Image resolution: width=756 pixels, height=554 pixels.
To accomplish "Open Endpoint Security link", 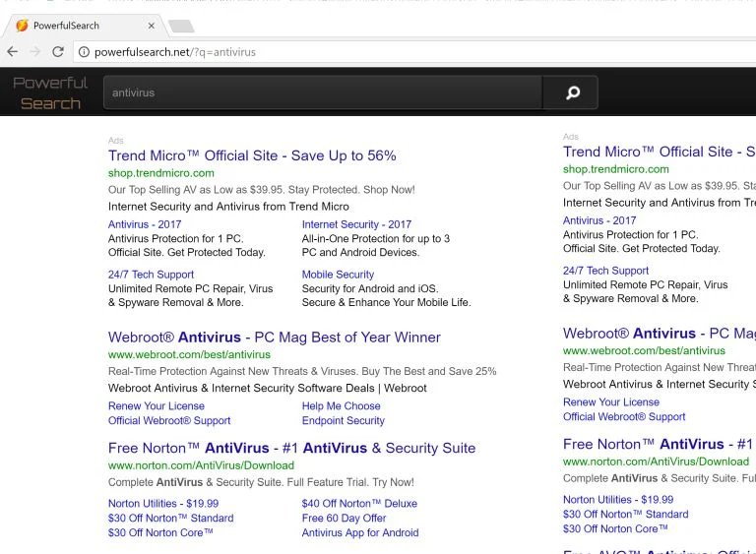I will (344, 420).
